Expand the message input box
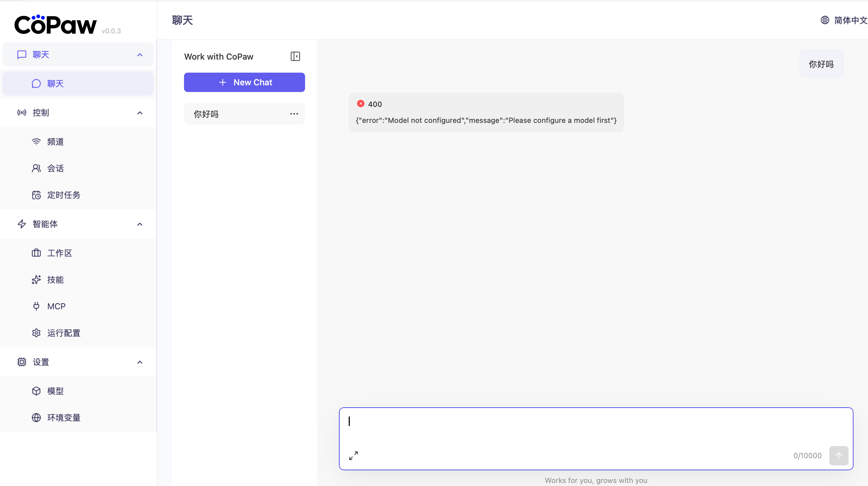The width and height of the screenshot is (868, 486). tap(353, 456)
